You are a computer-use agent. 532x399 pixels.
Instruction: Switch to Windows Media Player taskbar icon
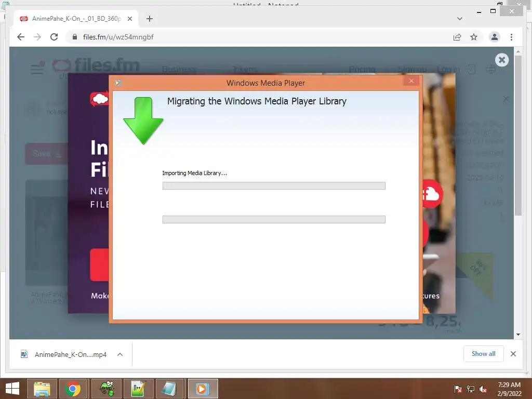pyautogui.click(x=203, y=389)
